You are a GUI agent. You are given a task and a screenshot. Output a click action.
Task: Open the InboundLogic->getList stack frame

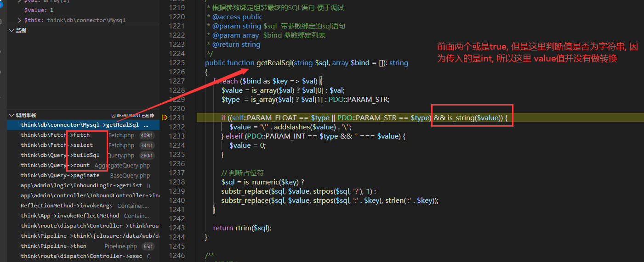(x=83, y=185)
